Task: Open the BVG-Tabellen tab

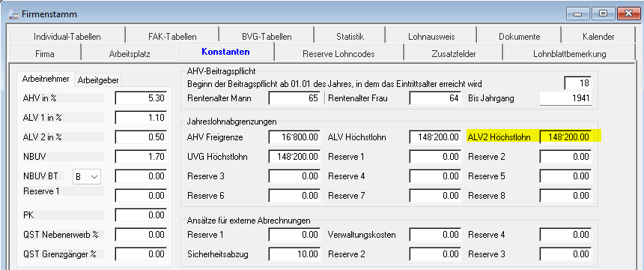Action: click(267, 36)
